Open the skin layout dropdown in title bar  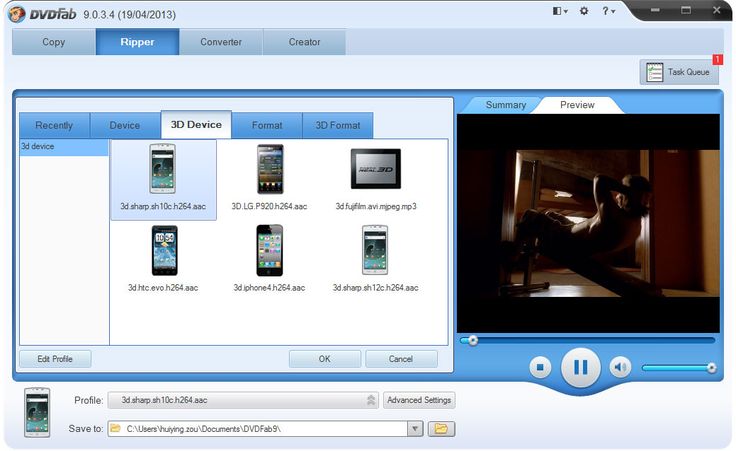click(x=560, y=11)
